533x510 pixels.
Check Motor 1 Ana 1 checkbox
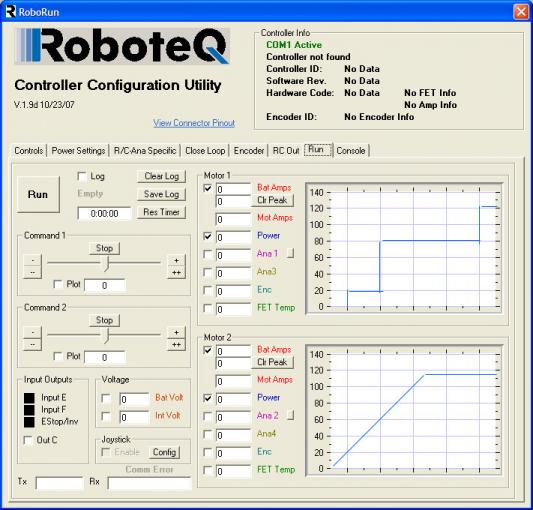pyautogui.click(x=207, y=254)
